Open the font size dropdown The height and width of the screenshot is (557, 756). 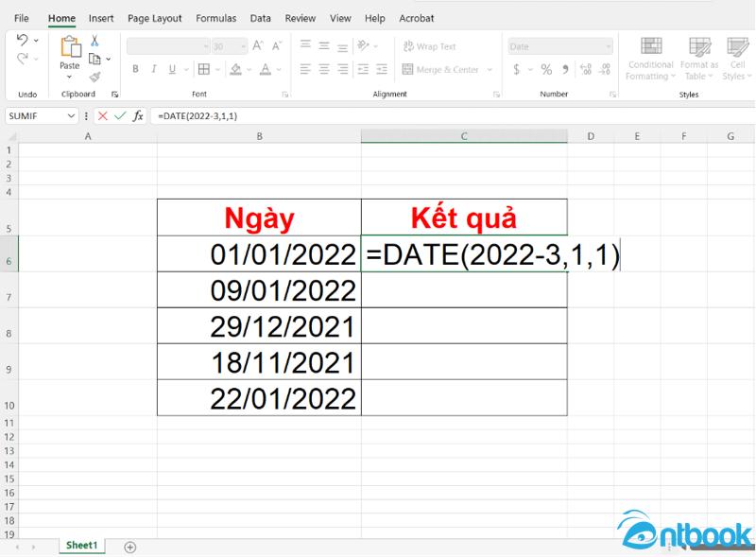(x=244, y=46)
